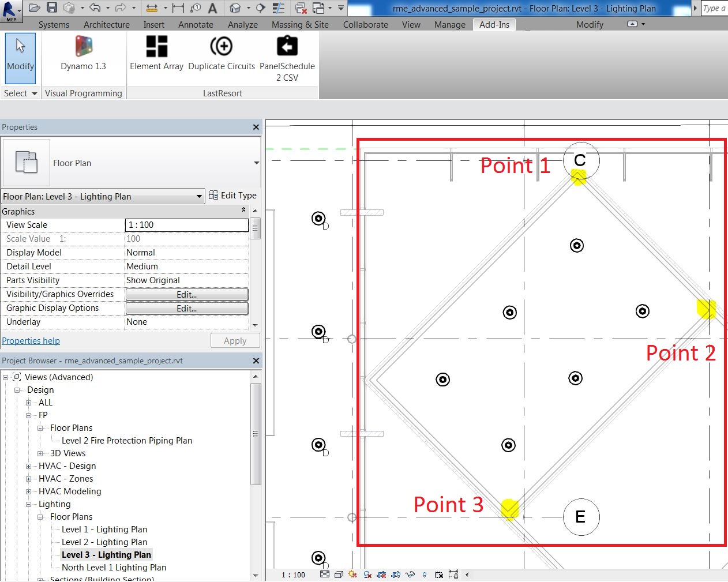
Task: Toggle the Sun Path on
Action: coord(352,575)
